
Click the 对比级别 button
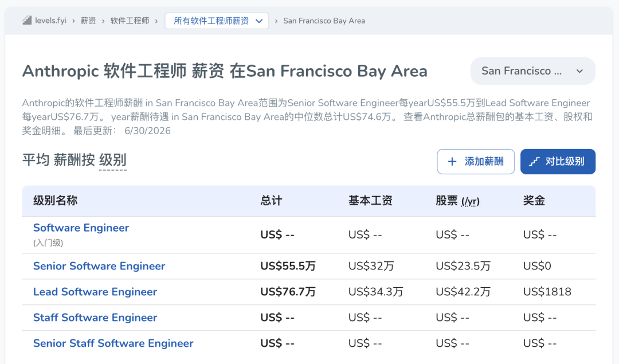(x=558, y=162)
